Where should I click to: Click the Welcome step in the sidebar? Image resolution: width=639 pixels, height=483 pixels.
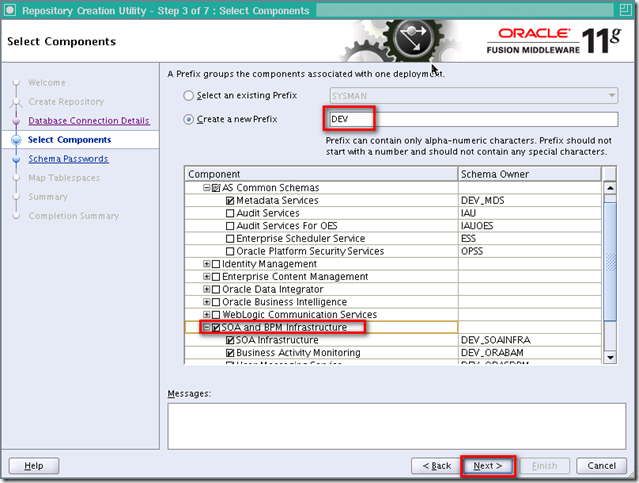pyautogui.click(x=46, y=82)
